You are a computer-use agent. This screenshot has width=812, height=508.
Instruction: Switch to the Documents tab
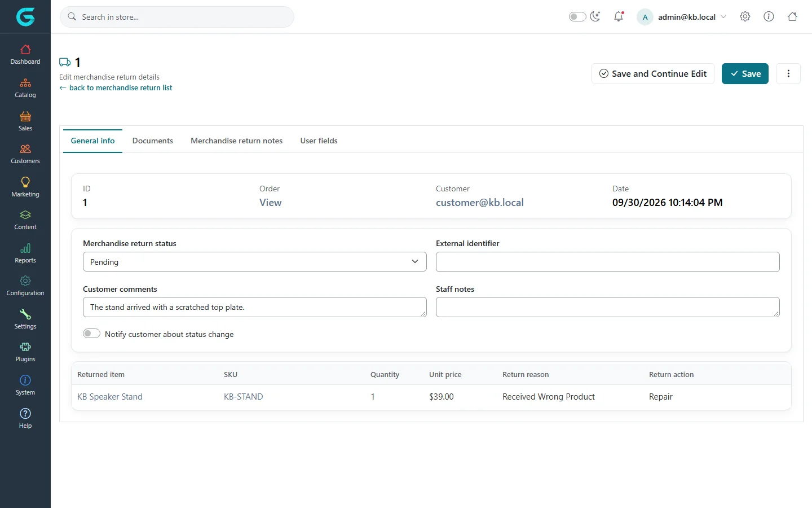[x=153, y=141]
